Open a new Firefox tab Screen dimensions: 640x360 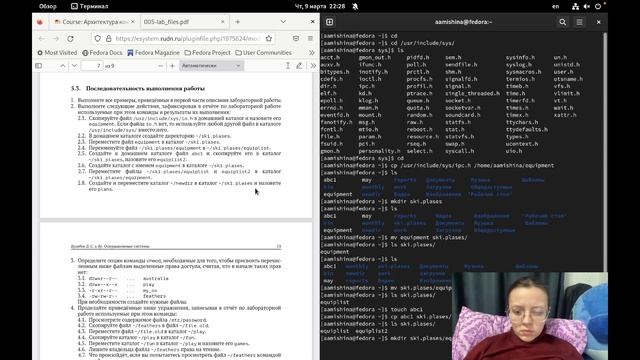coord(238,22)
